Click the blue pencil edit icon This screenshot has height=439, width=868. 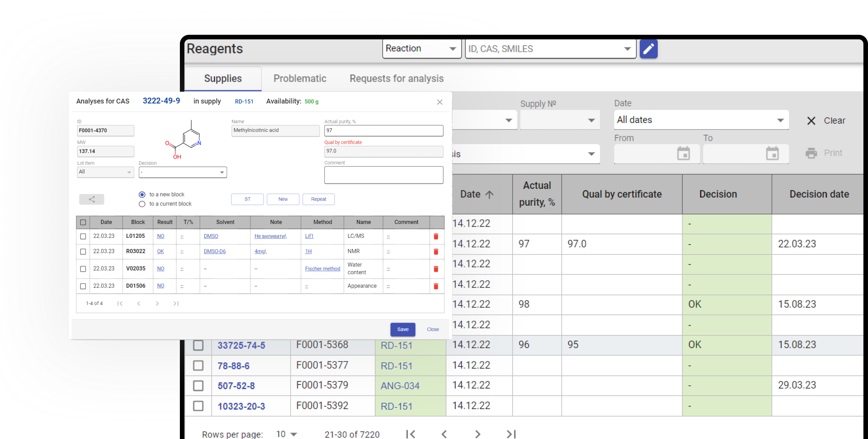click(x=648, y=49)
